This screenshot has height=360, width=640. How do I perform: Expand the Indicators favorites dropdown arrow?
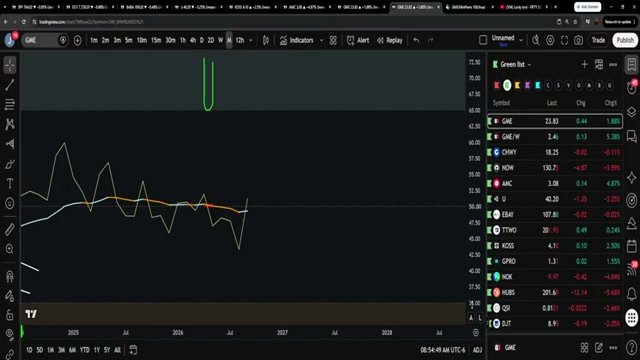tap(321, 40)
